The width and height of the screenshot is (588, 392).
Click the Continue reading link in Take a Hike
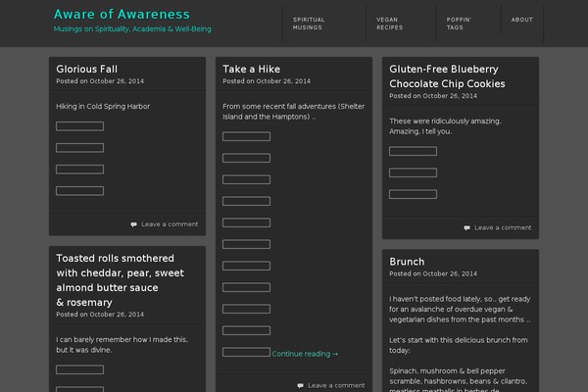[x=305, y=354]
